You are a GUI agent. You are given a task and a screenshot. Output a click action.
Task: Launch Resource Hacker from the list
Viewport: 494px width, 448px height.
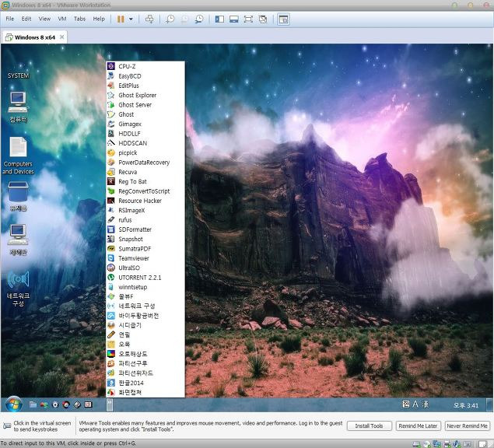pos(145,201)
